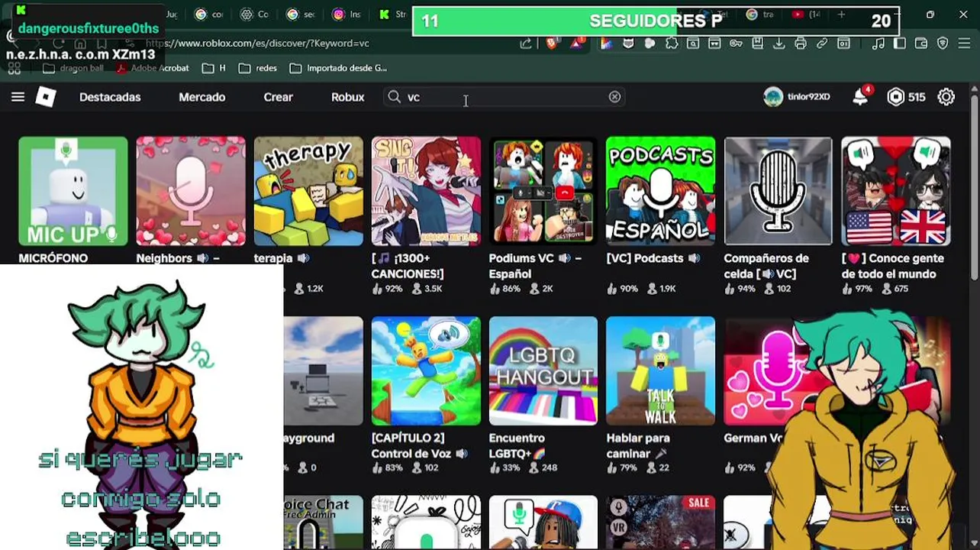Screen dimensions: 980x550
Task: Open the 'Importado desde G...' bookmarks folder
Action: click(338, 68)
